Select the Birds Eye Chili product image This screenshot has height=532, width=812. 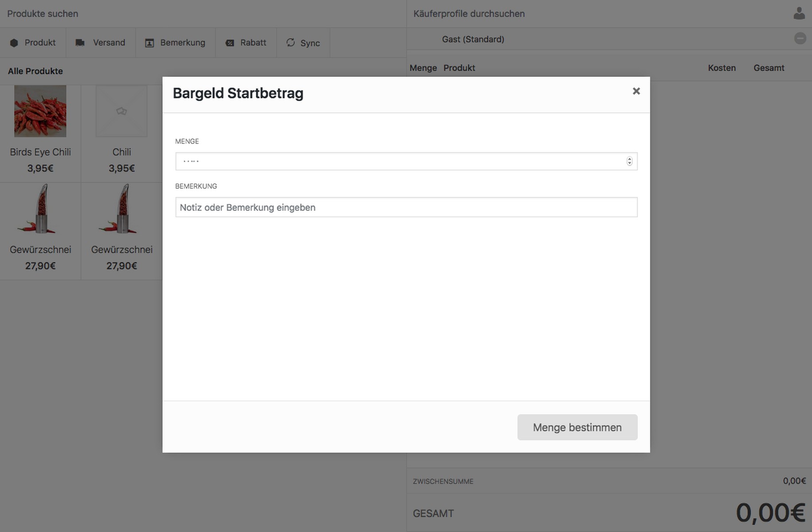tap(40, 111)
